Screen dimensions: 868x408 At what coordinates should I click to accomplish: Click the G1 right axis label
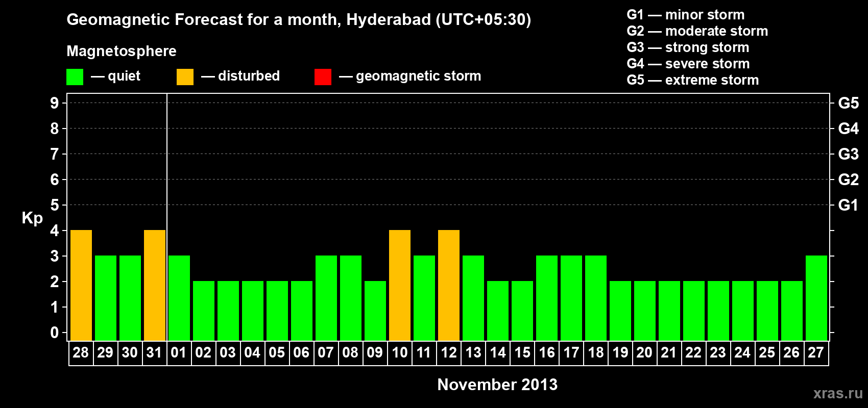(x=849, y=205)
